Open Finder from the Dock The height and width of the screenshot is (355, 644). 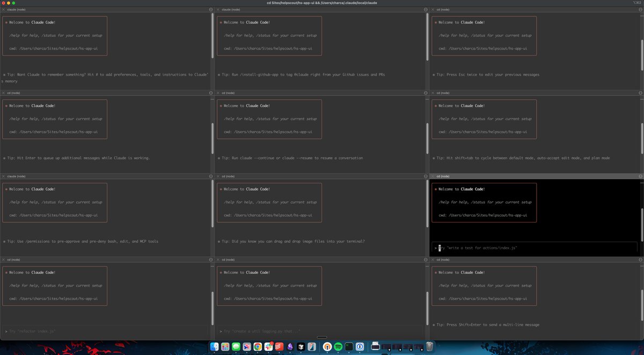click(214, 346)
